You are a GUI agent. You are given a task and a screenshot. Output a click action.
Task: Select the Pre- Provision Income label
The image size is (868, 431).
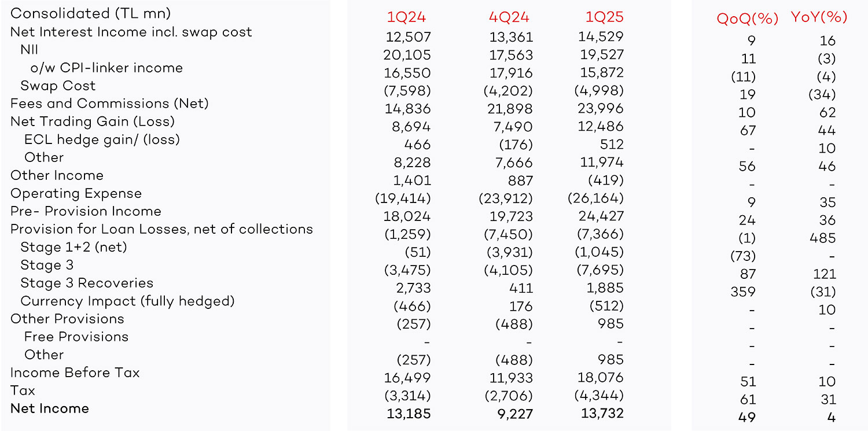(x=86, y=211)
